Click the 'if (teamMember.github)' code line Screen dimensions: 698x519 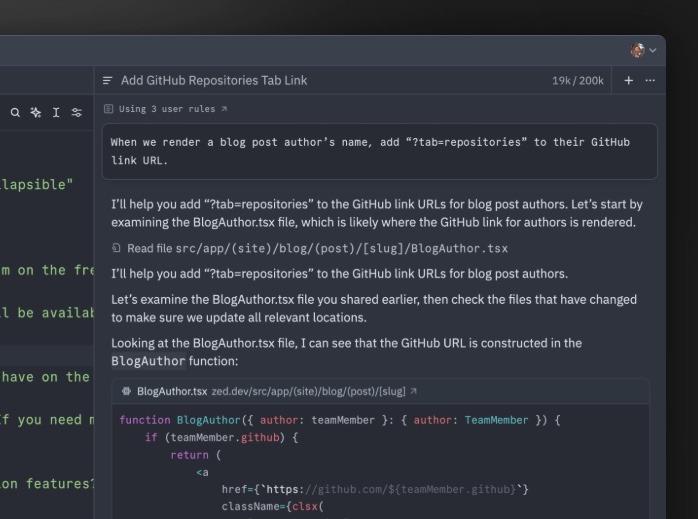[x=221, y=438]
